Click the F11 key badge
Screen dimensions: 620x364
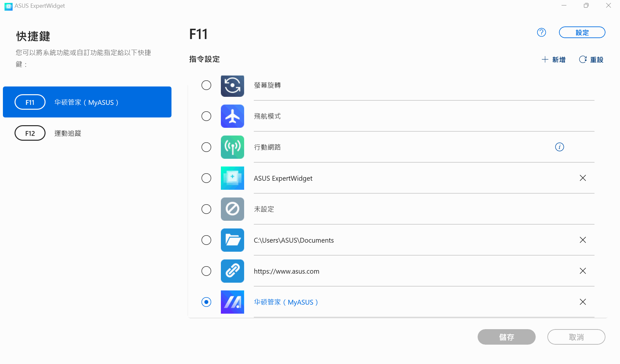coord(30,102)
